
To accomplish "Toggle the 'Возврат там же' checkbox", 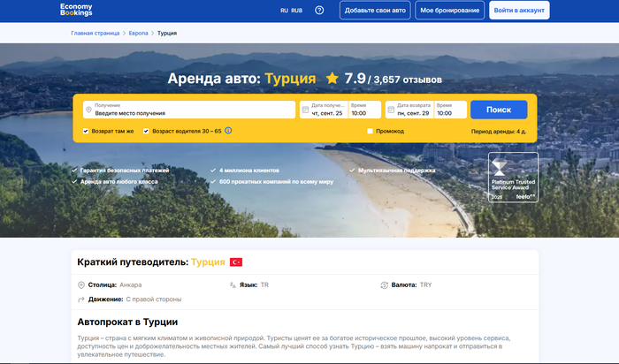I will (x=86, y=131).
